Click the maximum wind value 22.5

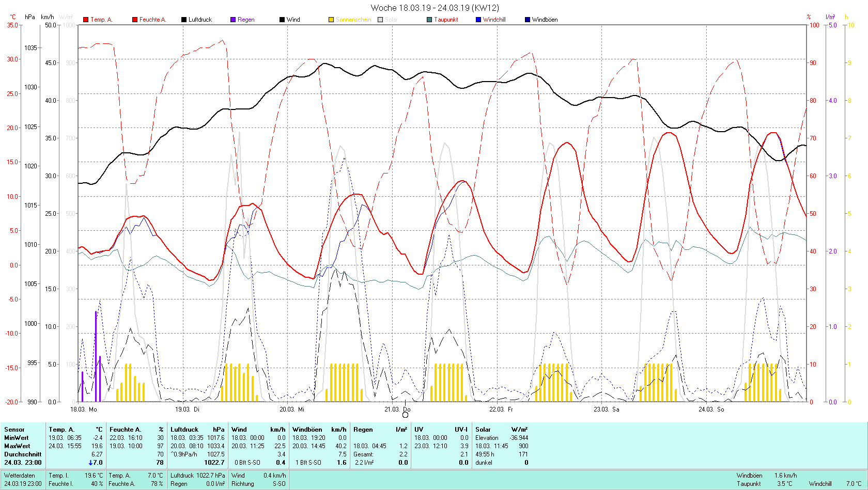pyautogui.click(x=280, y=446)
